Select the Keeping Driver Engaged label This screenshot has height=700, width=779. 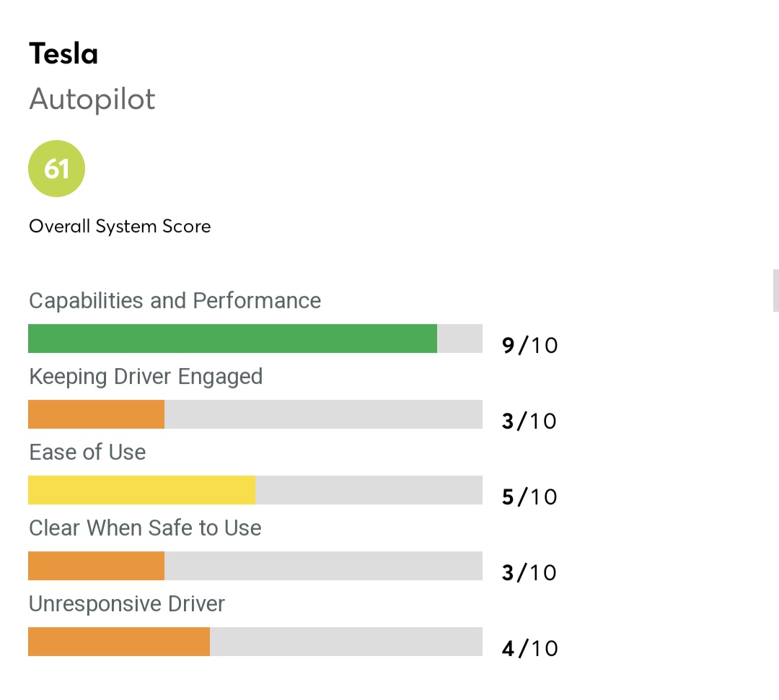pyautogui.click(x=146, y=377)
